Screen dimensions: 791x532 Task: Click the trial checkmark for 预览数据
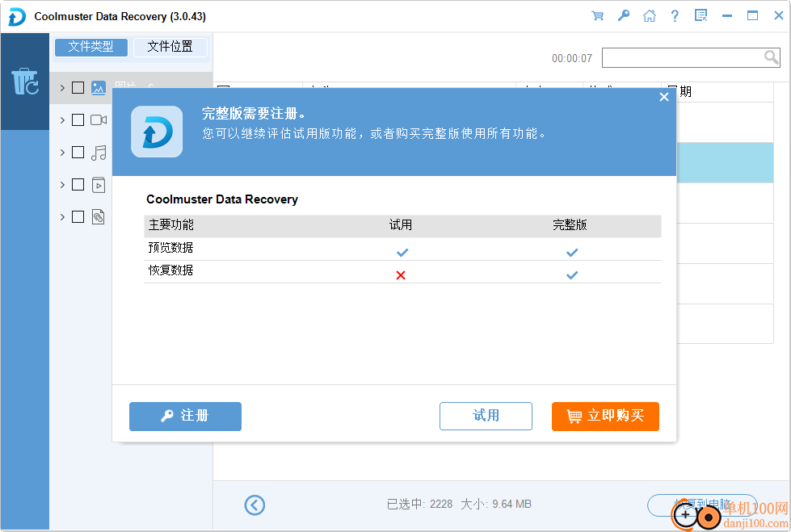point(402,252)
